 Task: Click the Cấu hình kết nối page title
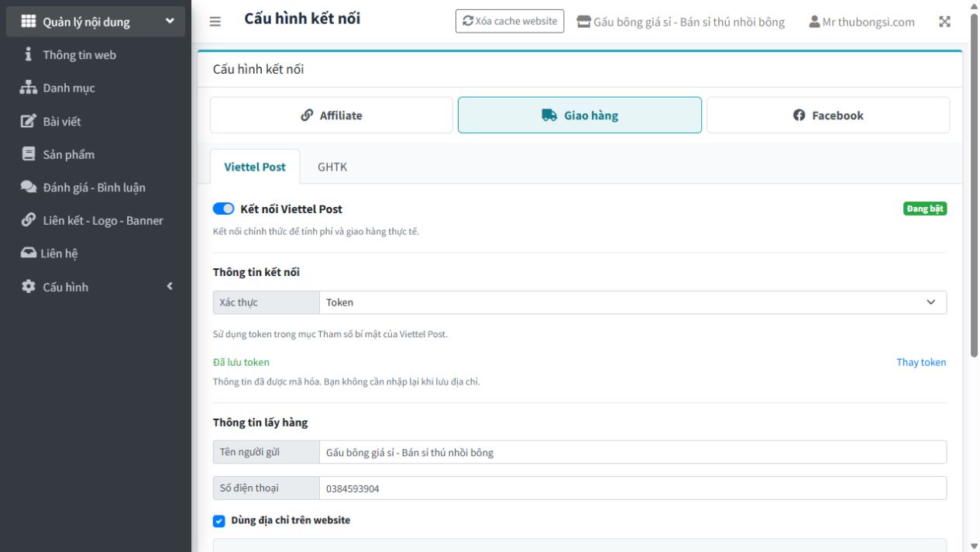point(302,19)
